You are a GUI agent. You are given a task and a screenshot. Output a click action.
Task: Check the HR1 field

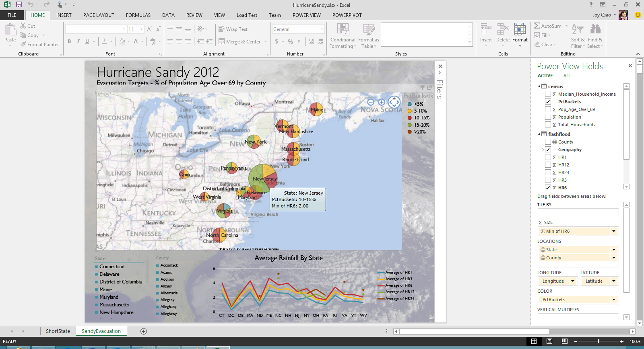548,157
